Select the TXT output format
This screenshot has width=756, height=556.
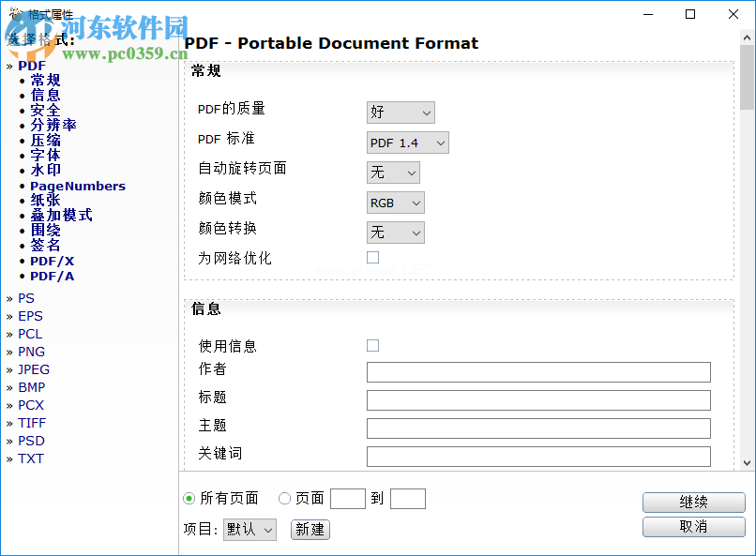pos(30,458)
